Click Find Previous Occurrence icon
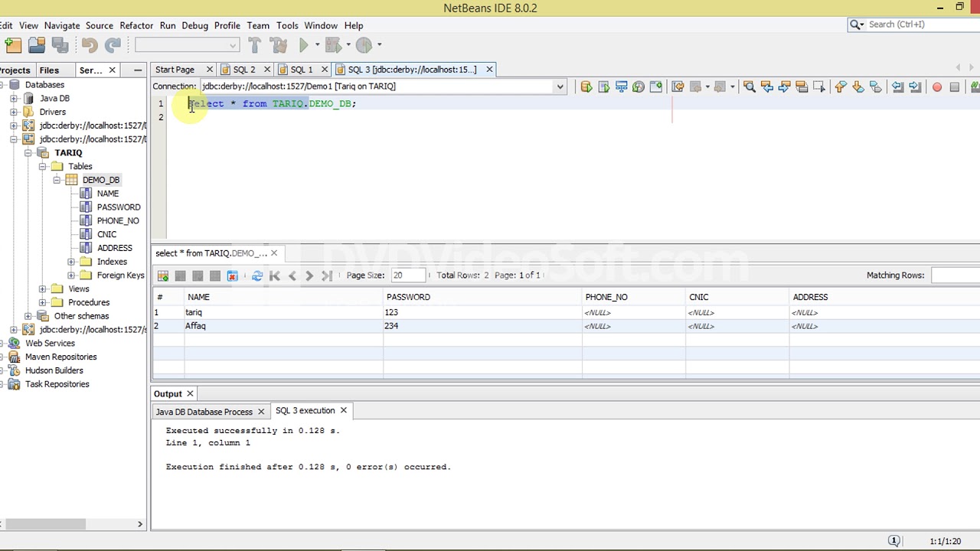980x551 pixels. click(x=767, y=86)
